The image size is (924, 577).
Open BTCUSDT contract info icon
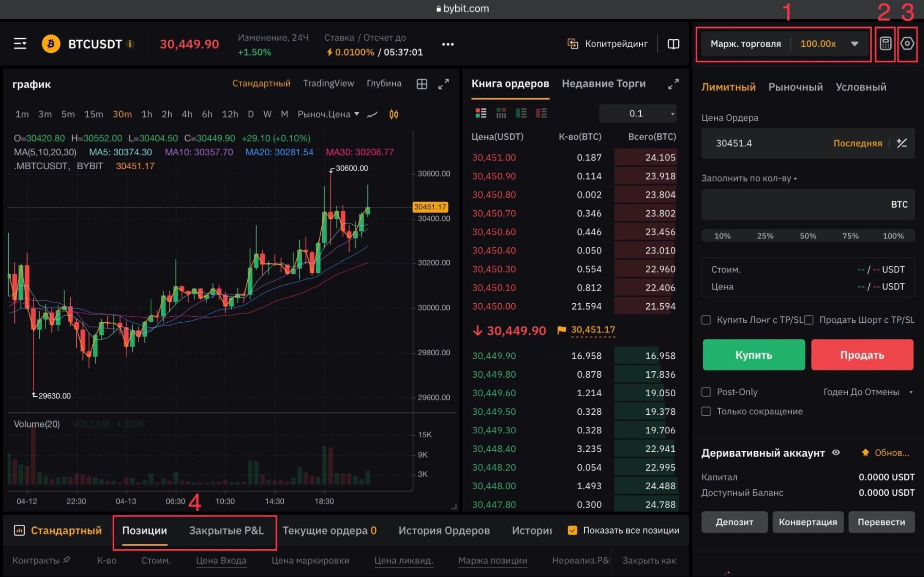click(x=130, y=44)
